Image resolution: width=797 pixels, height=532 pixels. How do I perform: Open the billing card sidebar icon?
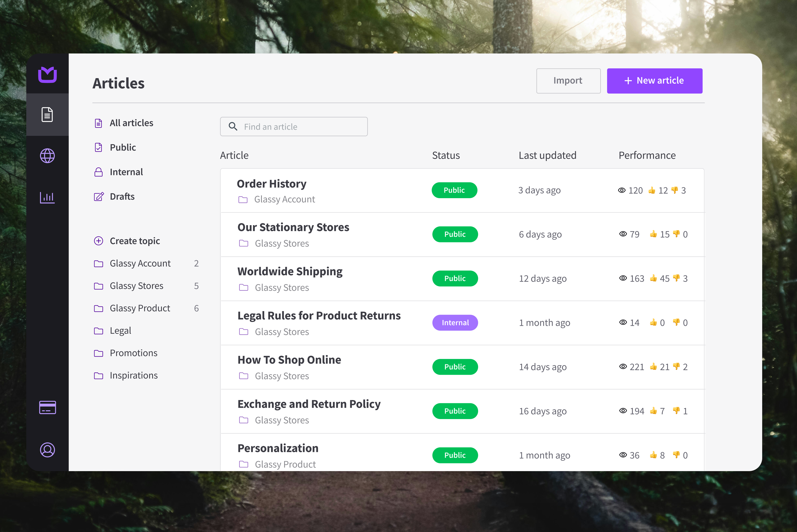coord(47,407)
